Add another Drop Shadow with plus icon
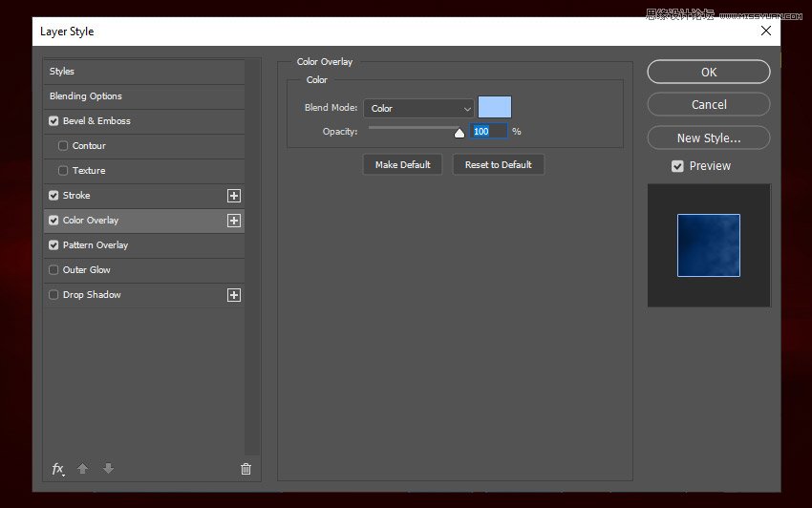Screen dimensions: 812x508 [233, 295]
